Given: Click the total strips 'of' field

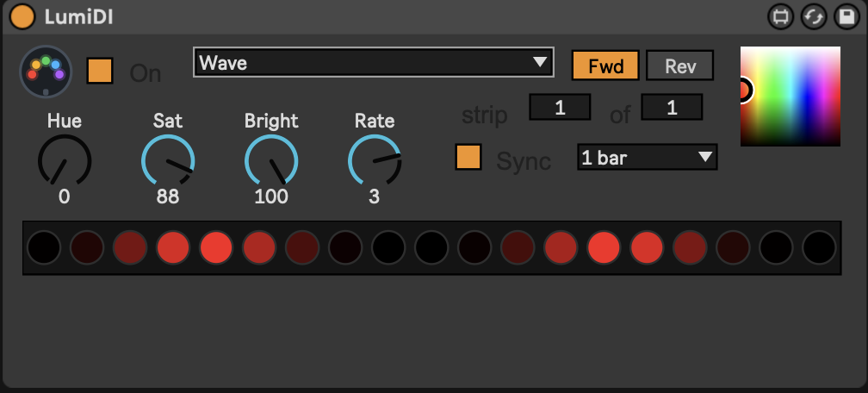Looking at the screenshot, I should pos(672,107).
